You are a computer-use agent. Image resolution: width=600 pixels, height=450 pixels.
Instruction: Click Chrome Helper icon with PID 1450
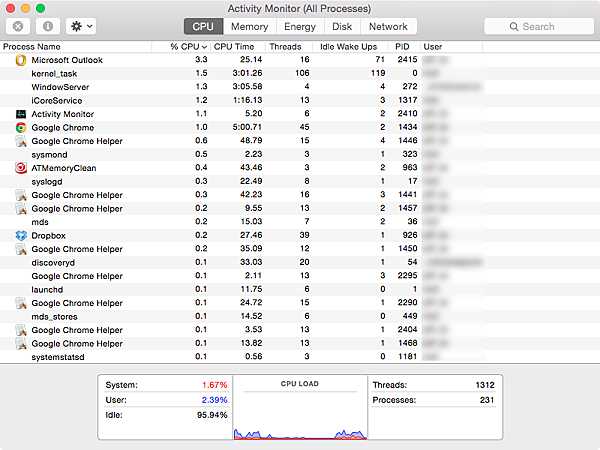click(x=21, y=249)
